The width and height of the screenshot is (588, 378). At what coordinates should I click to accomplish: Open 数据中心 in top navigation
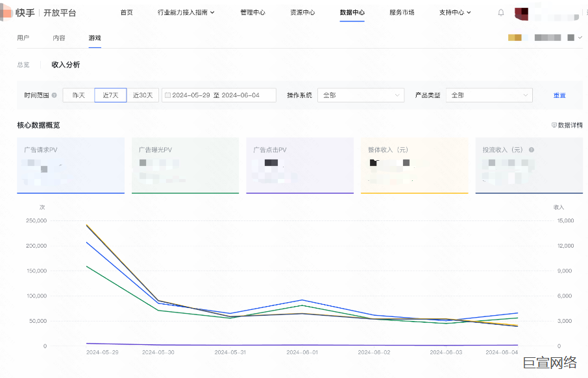coord(352,12)
